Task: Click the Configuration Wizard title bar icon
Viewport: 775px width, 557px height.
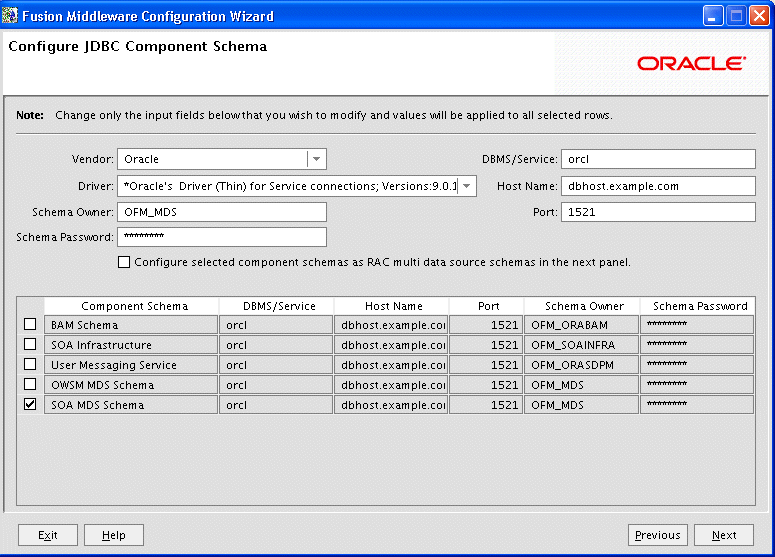Action: click(10, 15)
